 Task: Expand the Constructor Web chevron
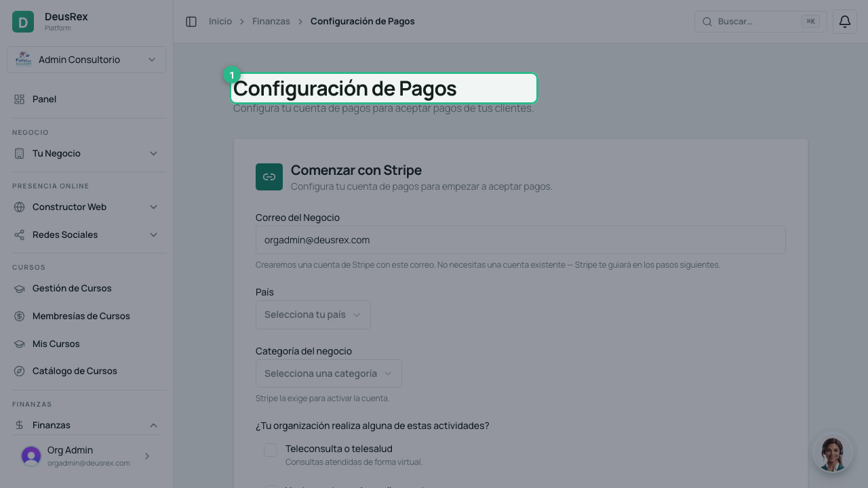153,207
